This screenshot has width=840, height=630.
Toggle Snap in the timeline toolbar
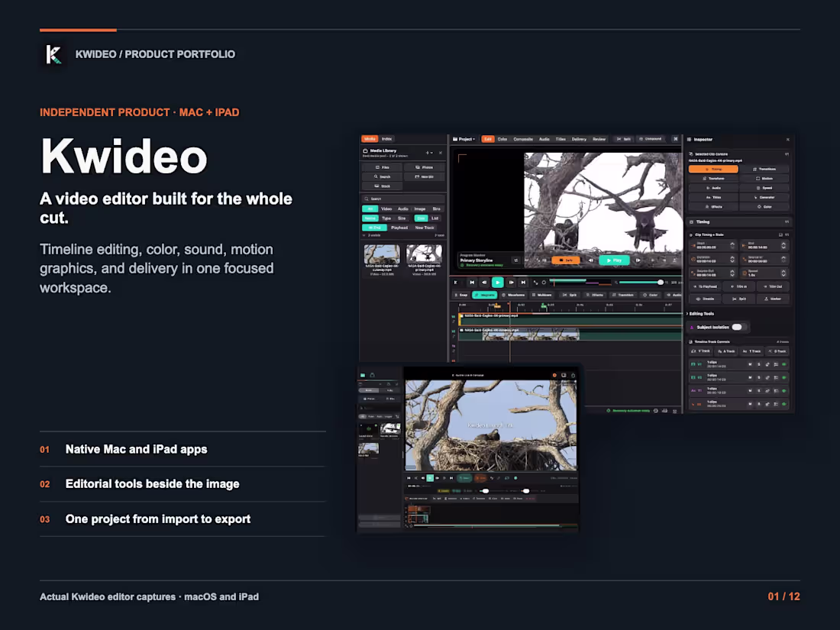pos(460,296)
